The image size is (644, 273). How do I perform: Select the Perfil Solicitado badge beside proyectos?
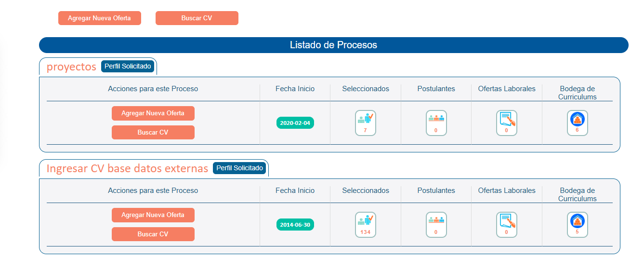[128, 67]
